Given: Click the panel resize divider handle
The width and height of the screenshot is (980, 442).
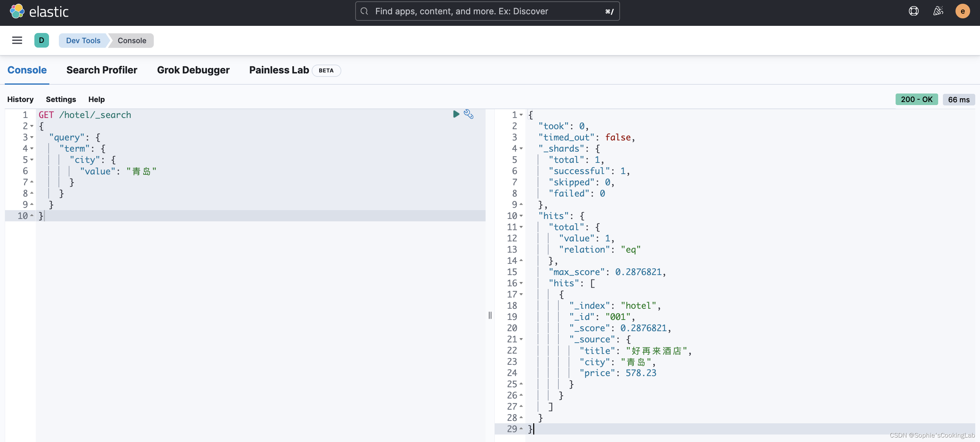Looking at the screenshot, I should 490,315.
